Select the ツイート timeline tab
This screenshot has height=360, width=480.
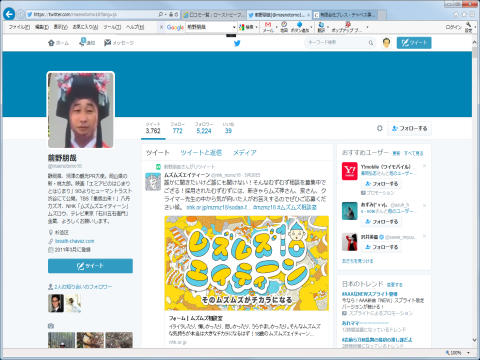coord(158,153)
